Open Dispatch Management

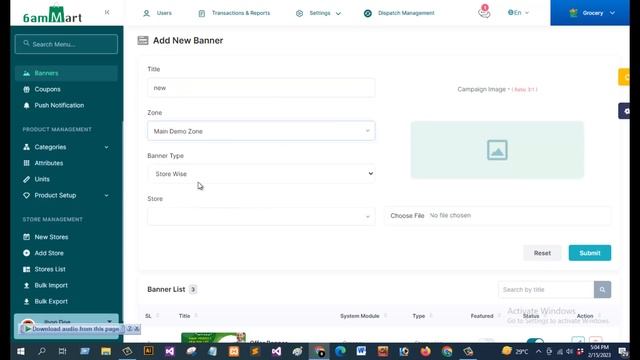399,13
